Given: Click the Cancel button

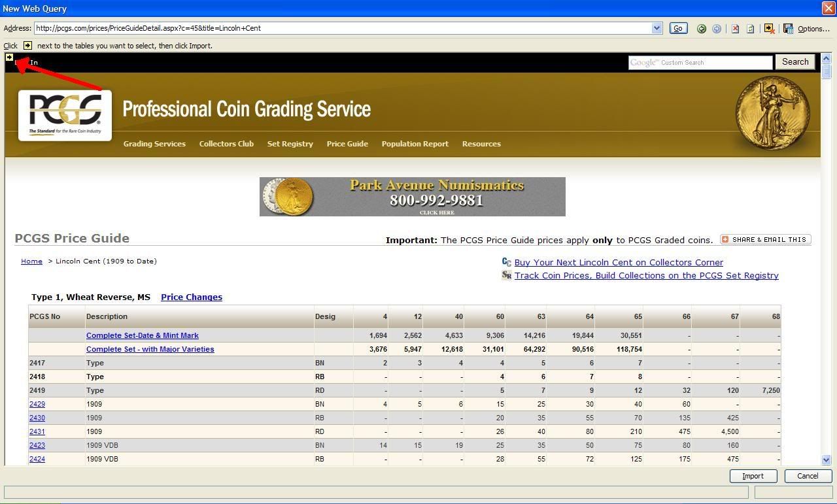Looking at the screenshot, I should pos(808,476).
